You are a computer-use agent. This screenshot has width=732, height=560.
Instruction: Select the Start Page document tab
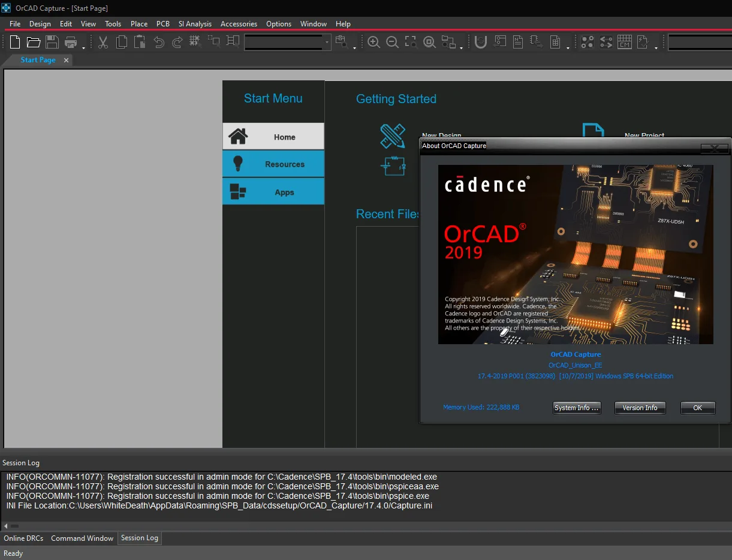coord(38,60)
